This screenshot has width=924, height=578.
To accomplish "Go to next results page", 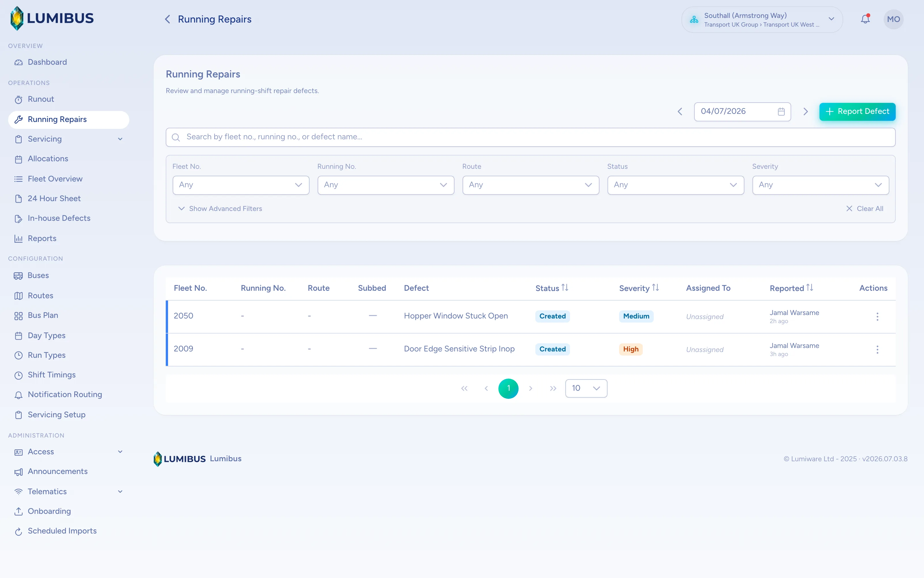I will 531,388.
